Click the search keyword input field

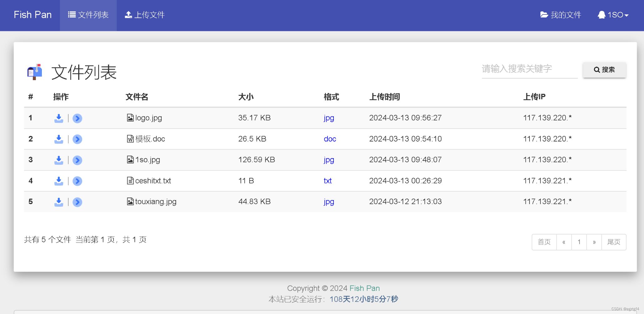point(529,69)
